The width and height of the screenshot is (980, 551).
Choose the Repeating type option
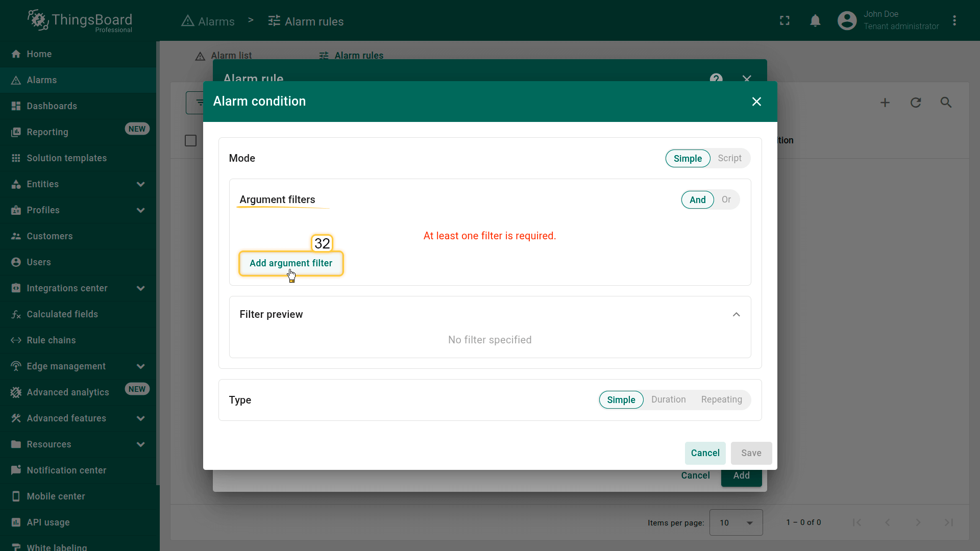[721, 399]
